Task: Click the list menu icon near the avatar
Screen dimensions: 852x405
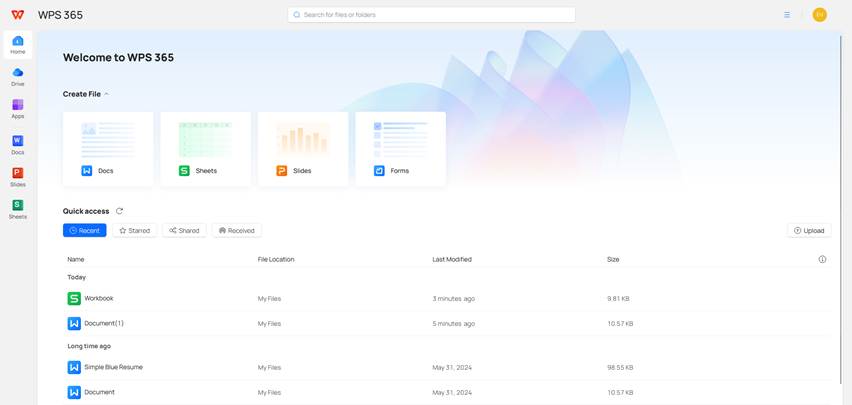Action: click(787, 15)
